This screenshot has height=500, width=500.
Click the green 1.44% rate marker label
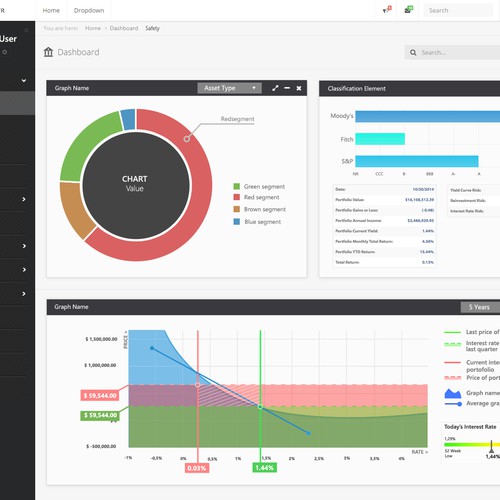[264, 468]
